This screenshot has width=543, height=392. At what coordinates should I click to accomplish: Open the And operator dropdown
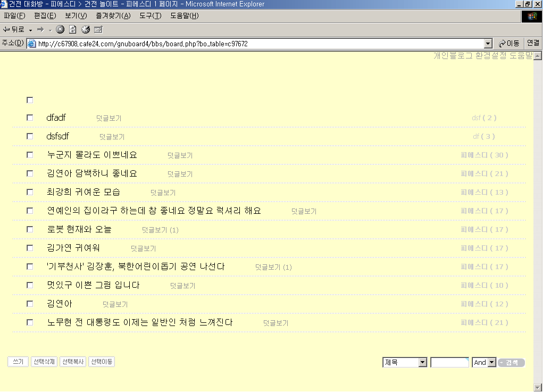click(x=492, y=363)
